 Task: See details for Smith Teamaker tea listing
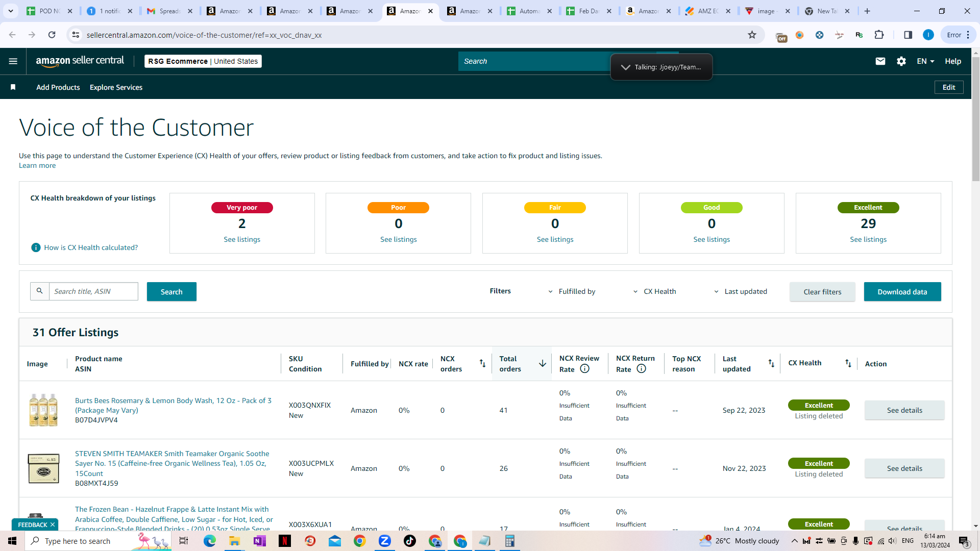pos(904,468)
